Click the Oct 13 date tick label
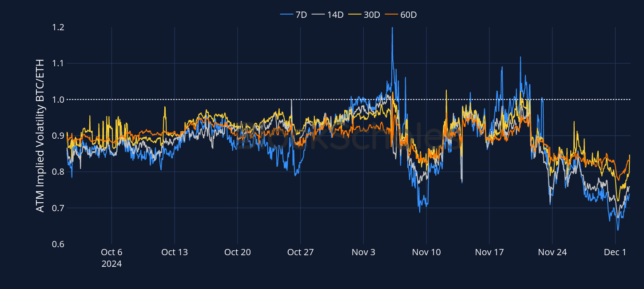Viewport: 644px width, 289px height. [x=175, y=252]
